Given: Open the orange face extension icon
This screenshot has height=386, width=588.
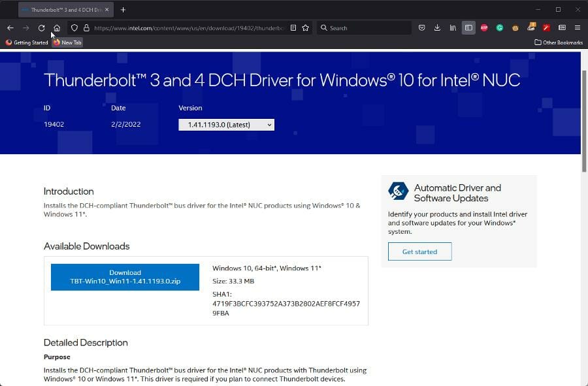Looking at the screenshot, I should (515, 28).
